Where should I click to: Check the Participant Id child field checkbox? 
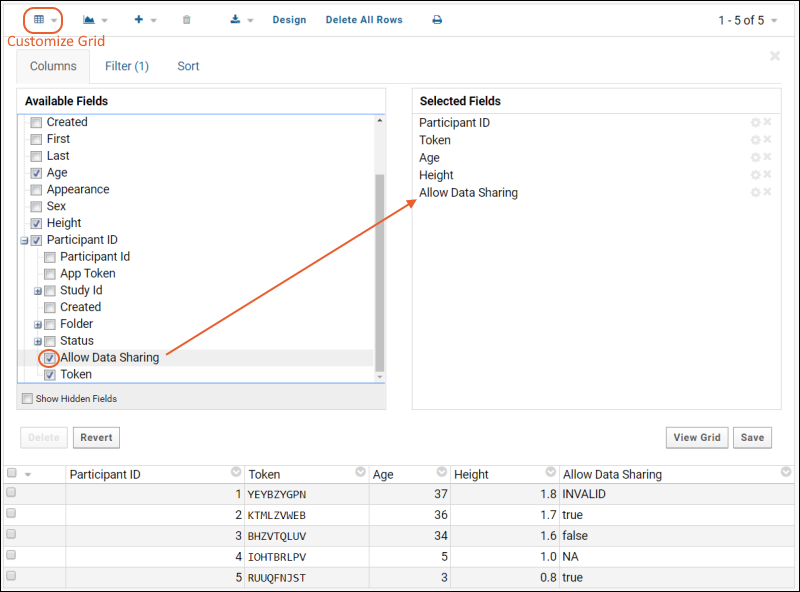[49, 257]
